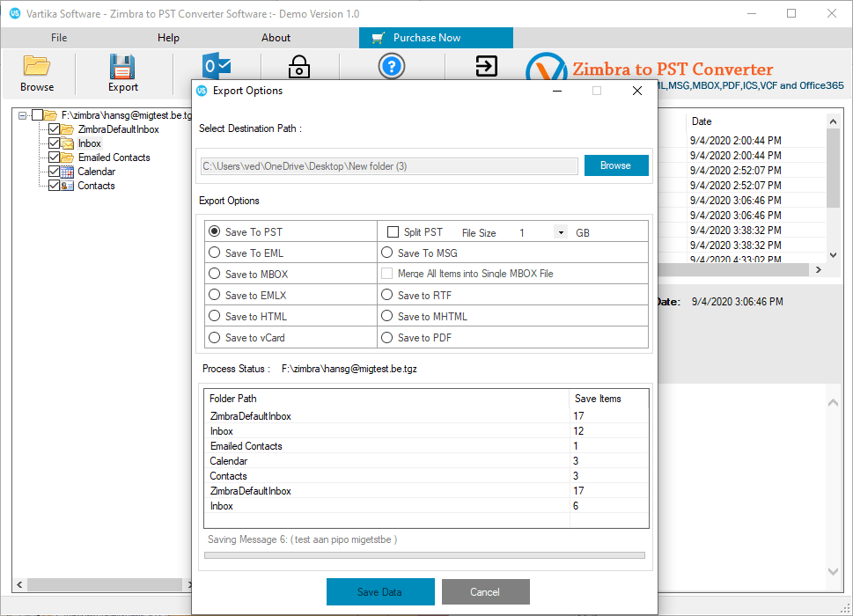
Task: Open the Help menu
Action: point(168,38)
